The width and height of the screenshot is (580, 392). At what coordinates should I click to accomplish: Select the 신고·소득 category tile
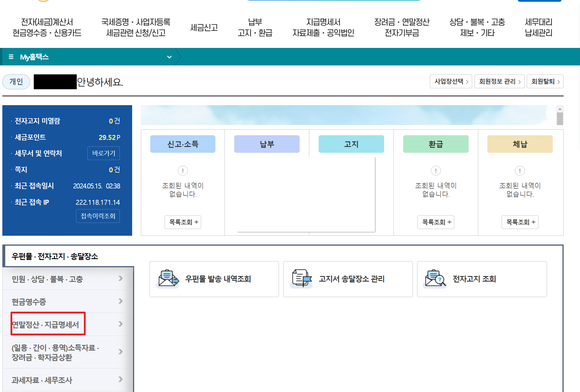pyautogui.click(x=182, y=144)
